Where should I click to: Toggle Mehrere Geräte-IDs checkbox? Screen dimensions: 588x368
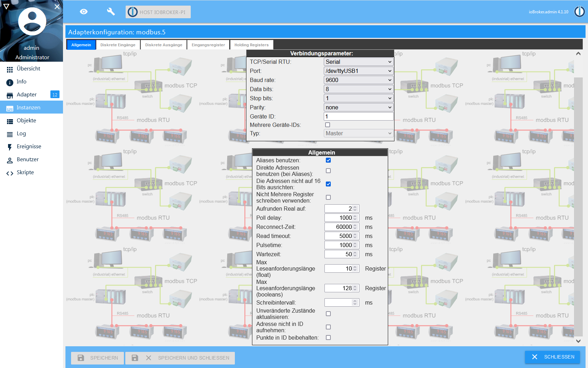[328, 125]
